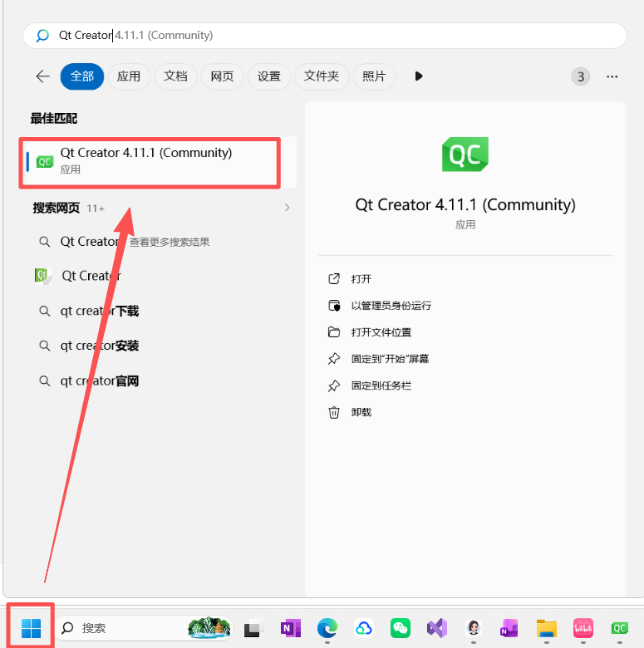Open the three-dot more options menu
644x648 pixels.
(x=612, y=76)
